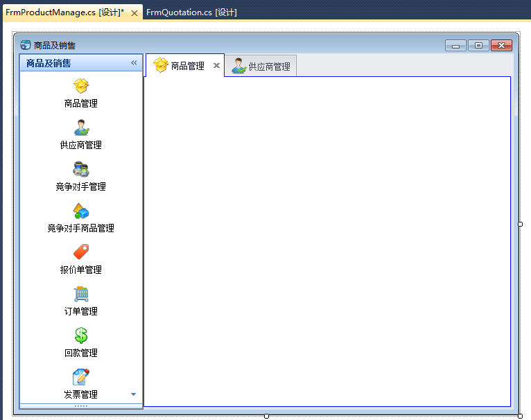Click the 竞争对手商品管理 shapes icon
This screenshot has width=531, height=420.
[81, 211]
